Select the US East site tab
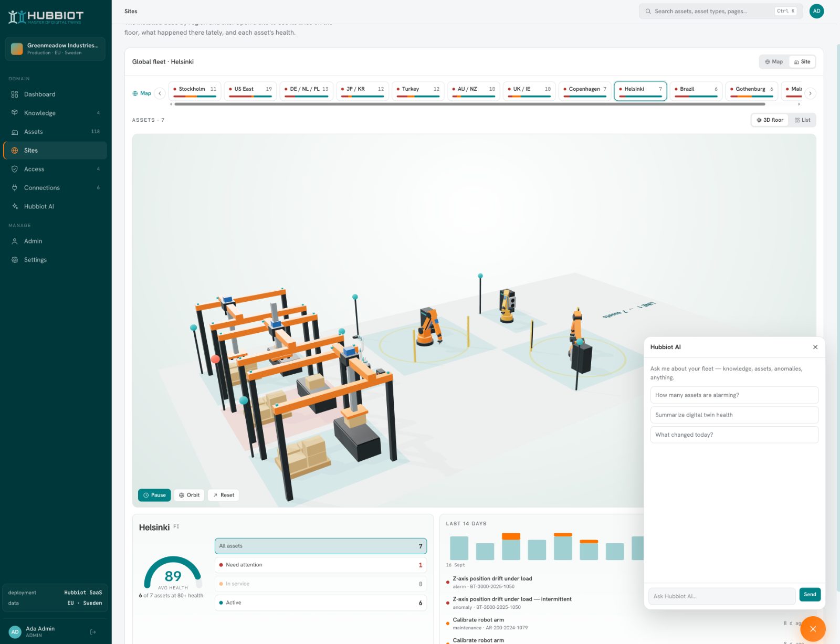The height and width of the screenshot is (644, 840). point(250,90)
